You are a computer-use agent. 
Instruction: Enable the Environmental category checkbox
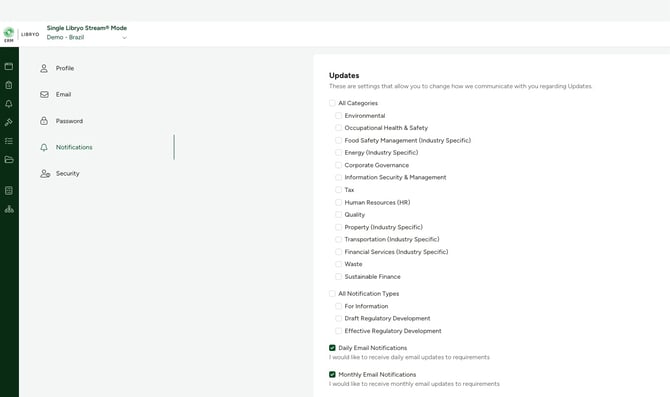tap(338, 115)
